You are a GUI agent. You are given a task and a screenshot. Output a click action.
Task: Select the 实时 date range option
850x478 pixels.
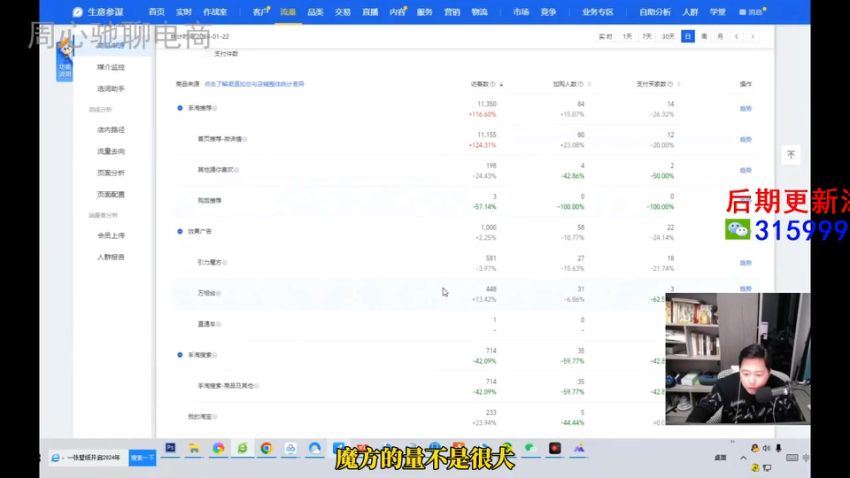[x=605, y=36]
